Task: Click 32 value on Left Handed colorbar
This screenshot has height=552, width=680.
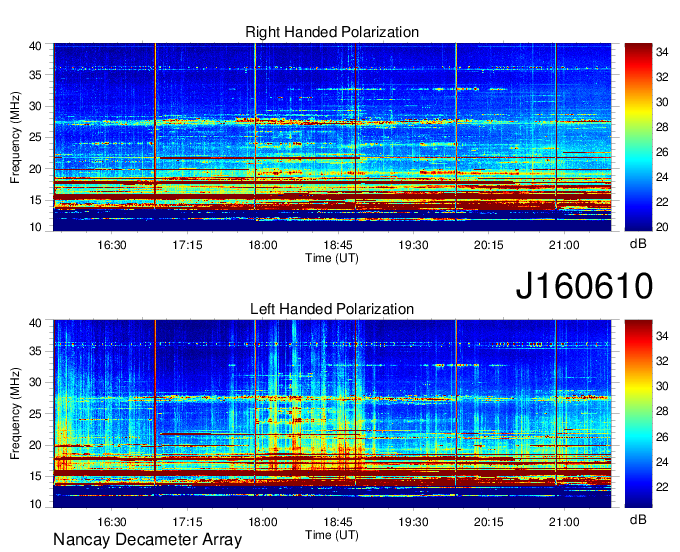Action: [662, 361]
